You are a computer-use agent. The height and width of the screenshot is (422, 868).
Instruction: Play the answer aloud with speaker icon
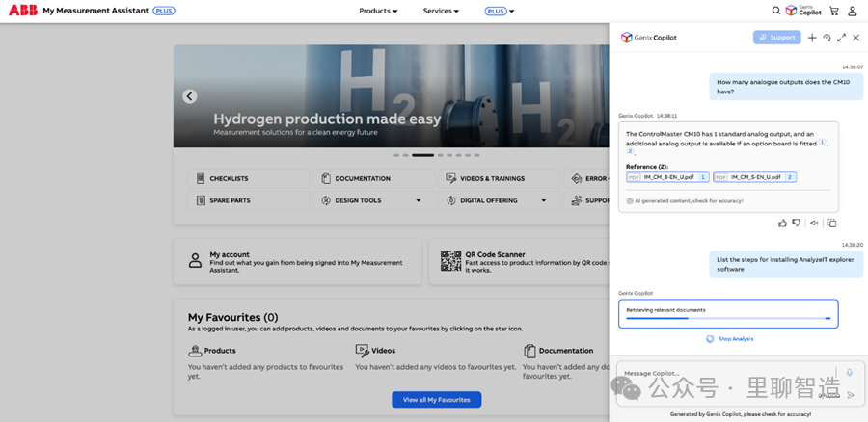click(x=814, y=223)
